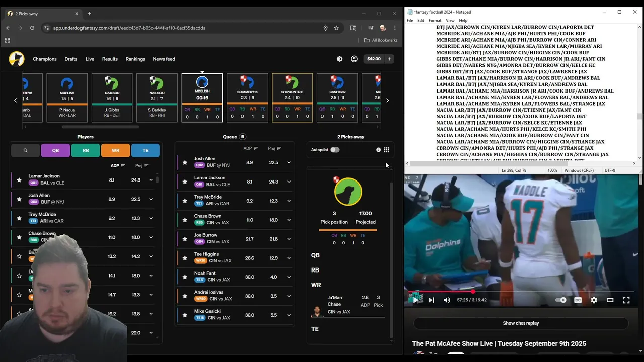
Task: Unstar Chase Brown in Players list
Action: point(19,237)
